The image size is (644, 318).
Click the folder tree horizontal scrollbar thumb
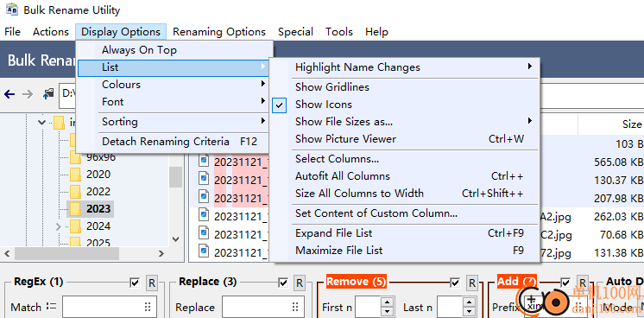(x=67, y=253)
